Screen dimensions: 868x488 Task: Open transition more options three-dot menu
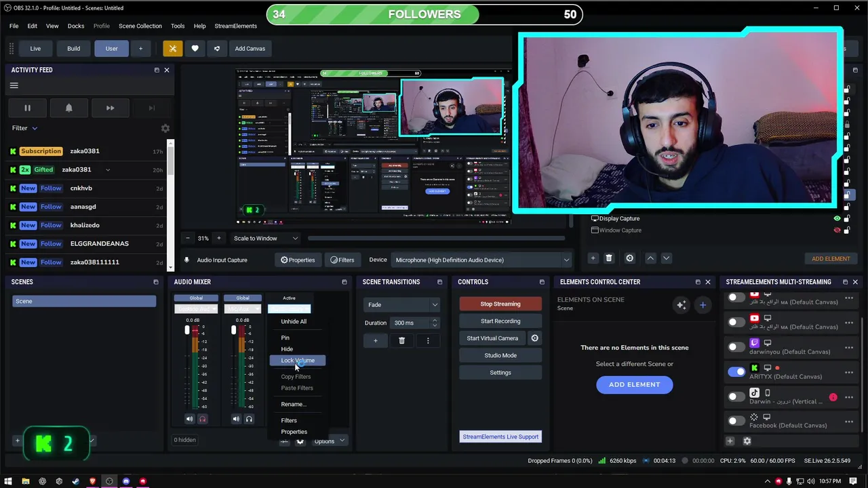point(428,341)
